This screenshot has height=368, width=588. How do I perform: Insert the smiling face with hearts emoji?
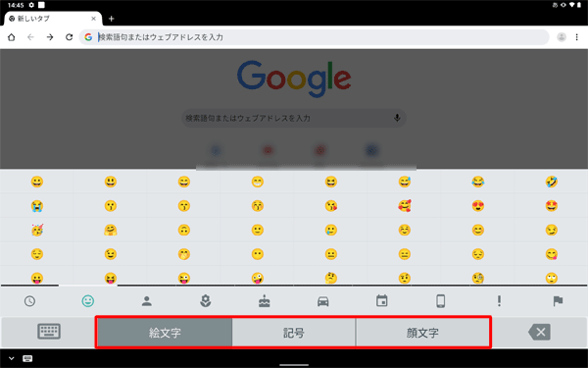tap(404, 206)
